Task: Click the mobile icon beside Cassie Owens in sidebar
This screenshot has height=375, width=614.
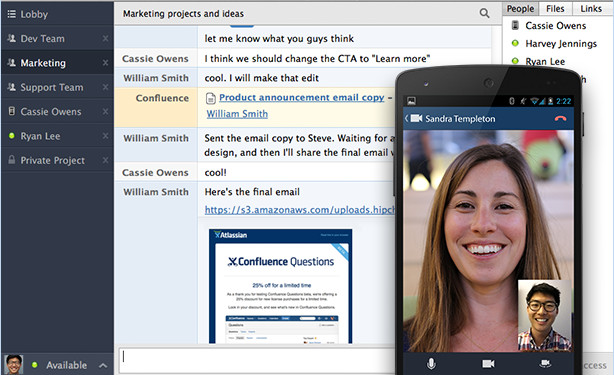Action: tap(12, 111)
